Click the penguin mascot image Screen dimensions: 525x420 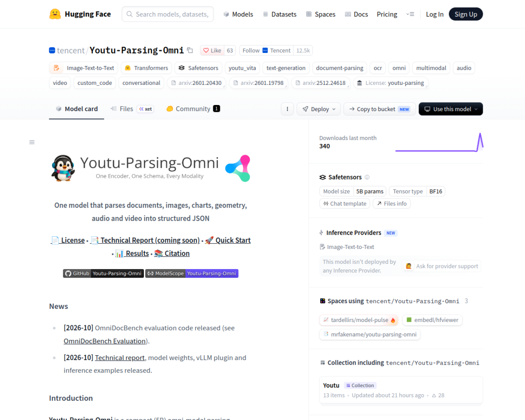pos(63,168)
